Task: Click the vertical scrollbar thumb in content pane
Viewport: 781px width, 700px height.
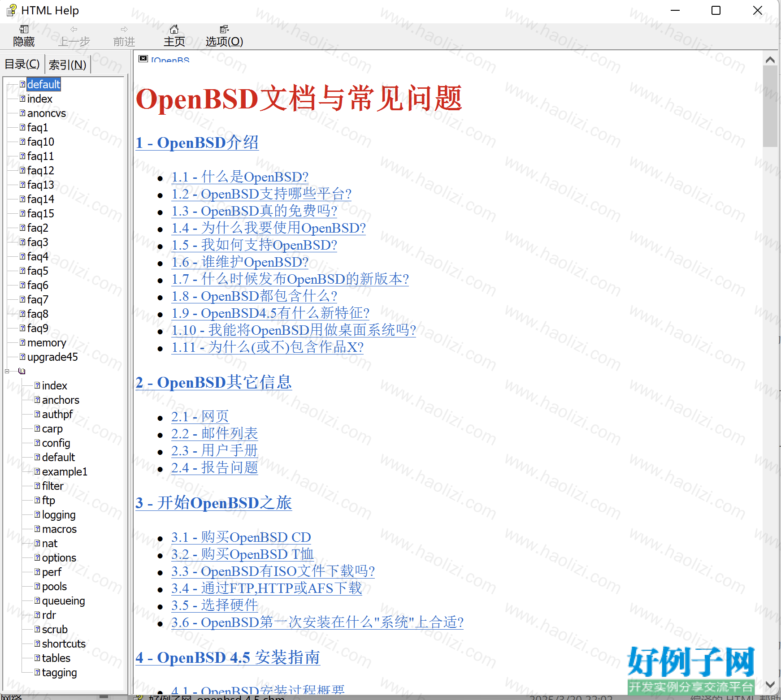Action: point(770,107)
